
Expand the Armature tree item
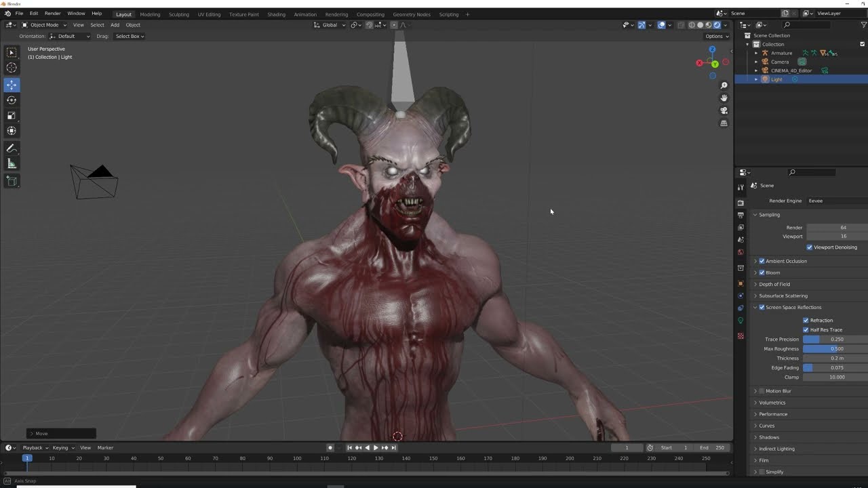pyautogui.click(x=756, y=53)
